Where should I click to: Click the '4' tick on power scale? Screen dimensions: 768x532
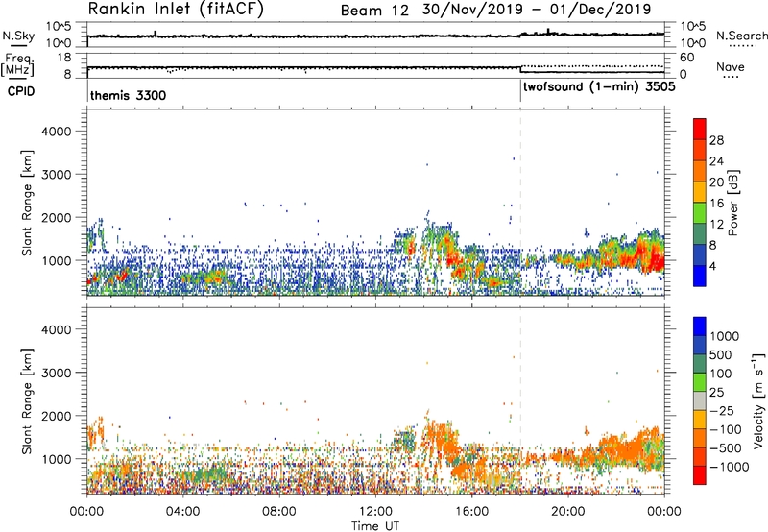(712, 266)
